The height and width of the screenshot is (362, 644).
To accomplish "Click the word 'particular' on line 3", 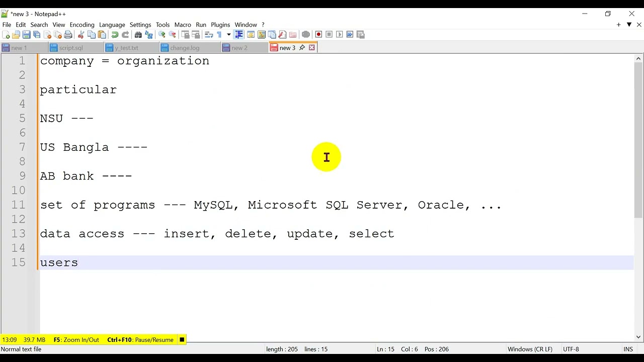I will (x=78, y=90).
